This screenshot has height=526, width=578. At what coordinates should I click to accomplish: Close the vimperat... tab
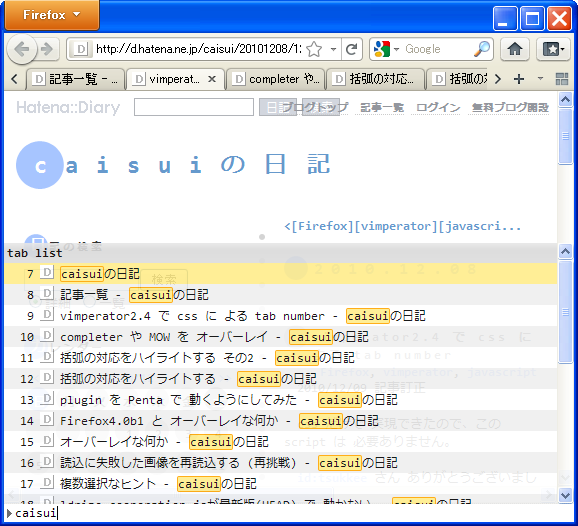tap(212, 79)
